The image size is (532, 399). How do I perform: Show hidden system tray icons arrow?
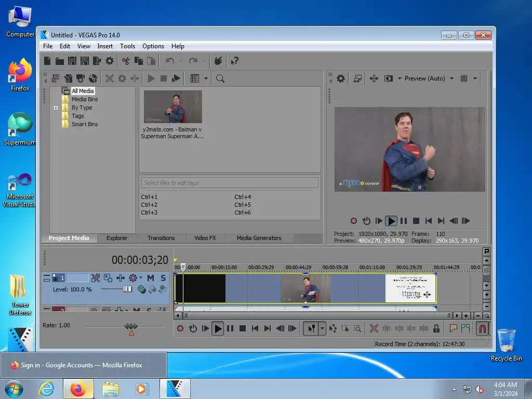click(454, 389)
